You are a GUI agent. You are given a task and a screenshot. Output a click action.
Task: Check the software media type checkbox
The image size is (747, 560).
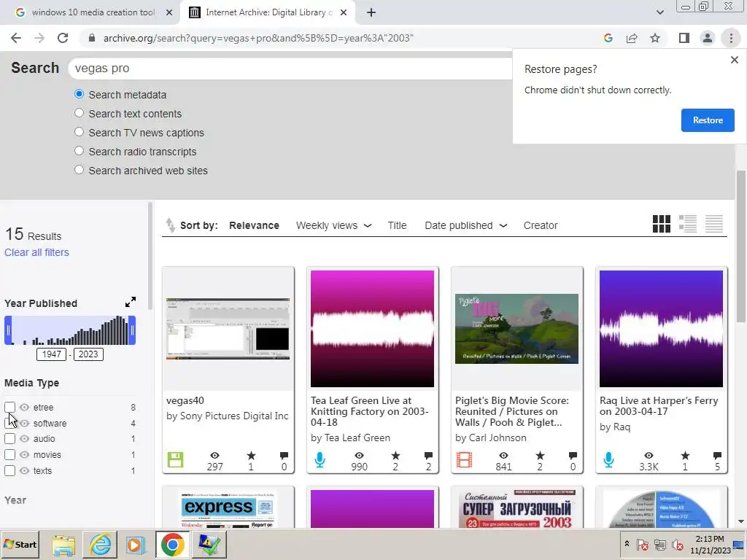coord(9,423)
